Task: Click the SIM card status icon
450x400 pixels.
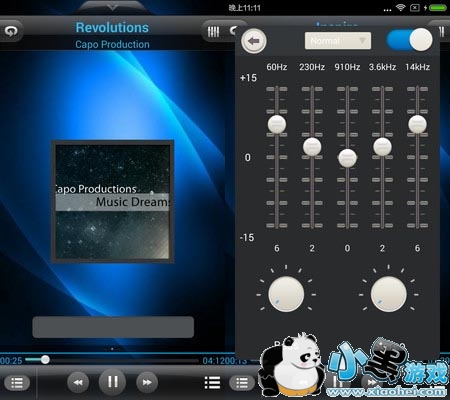Action: click(x=414, y=7)
